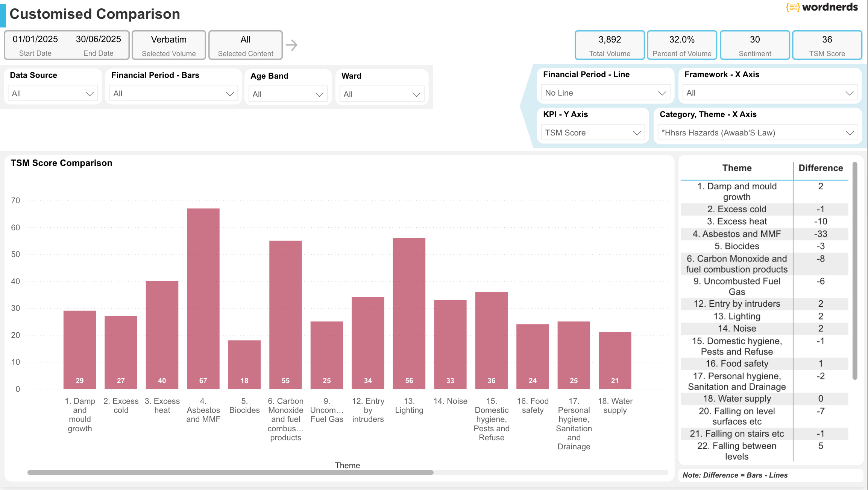Open the Data Source dropdown
Viewport: 868px width, 490px height.
point(52,93)
